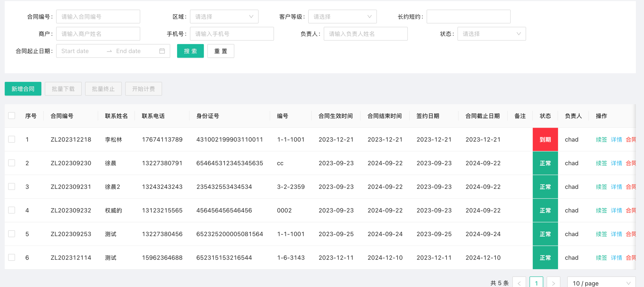Focus the 负责人 name input field

coord(366,34)
